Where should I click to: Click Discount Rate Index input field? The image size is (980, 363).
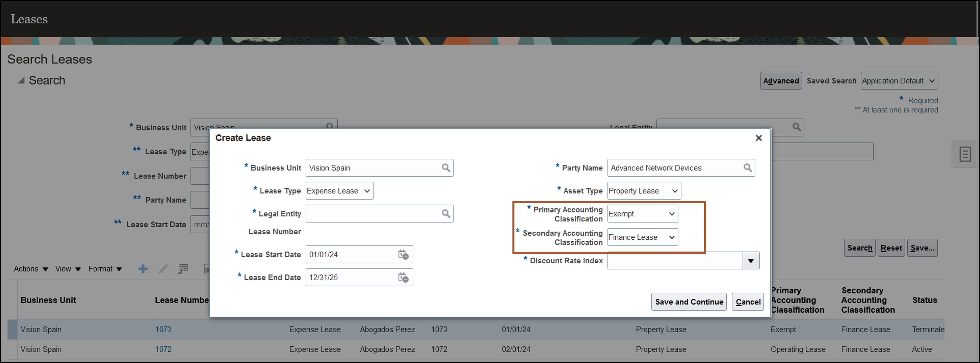675,261
